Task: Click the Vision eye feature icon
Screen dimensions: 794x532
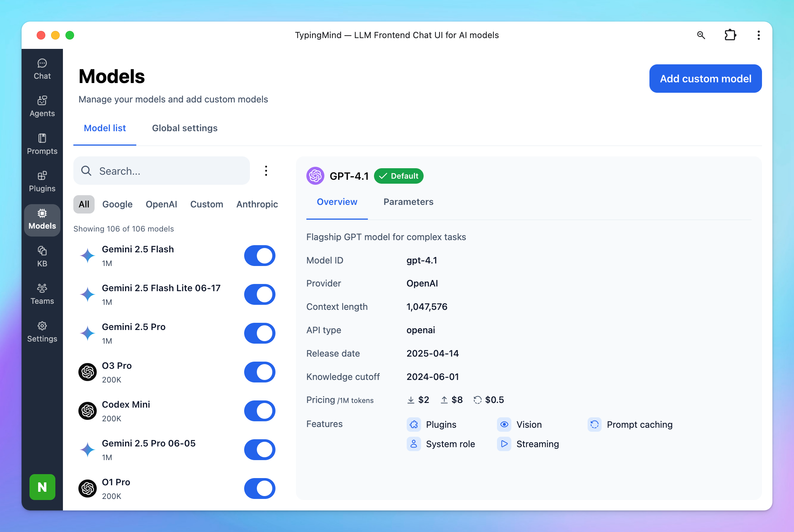Action: pyautogui.click(x=504, y=425)
